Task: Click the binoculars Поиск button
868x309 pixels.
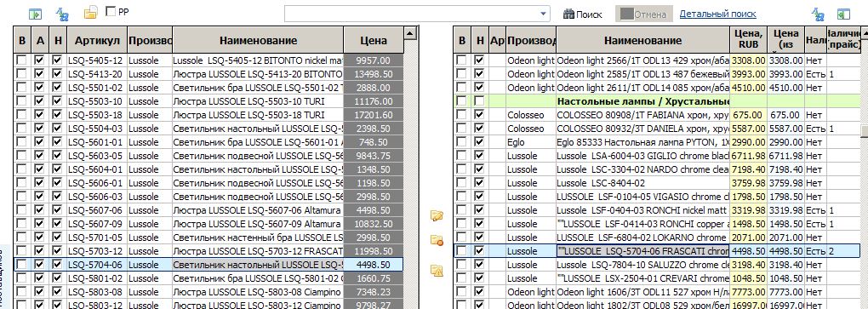Action: click(x=582, y=14)
